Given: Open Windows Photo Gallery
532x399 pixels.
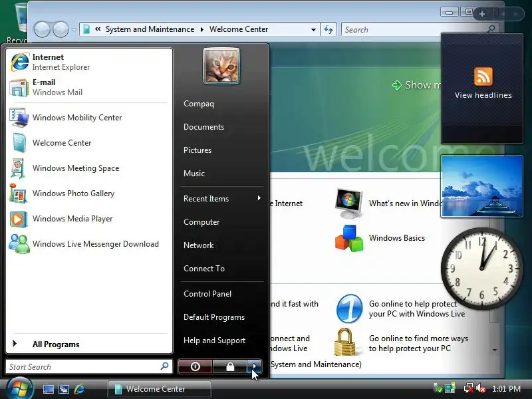Looking at the screenshot, I should tap(89, 194).
